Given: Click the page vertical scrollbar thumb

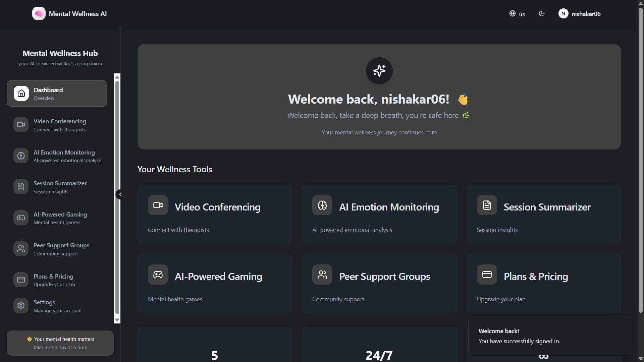Looking at the screenshot, I should click(641, 161).
